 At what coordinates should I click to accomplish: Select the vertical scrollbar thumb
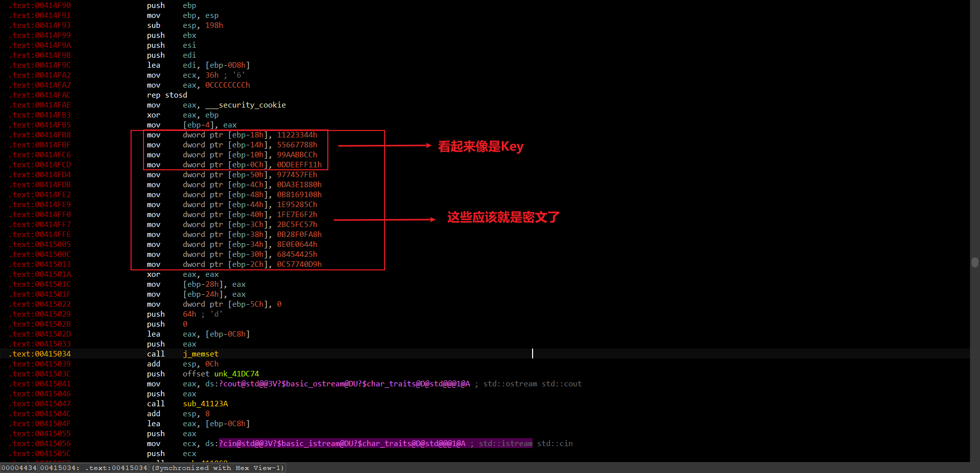tap(975, 262)
